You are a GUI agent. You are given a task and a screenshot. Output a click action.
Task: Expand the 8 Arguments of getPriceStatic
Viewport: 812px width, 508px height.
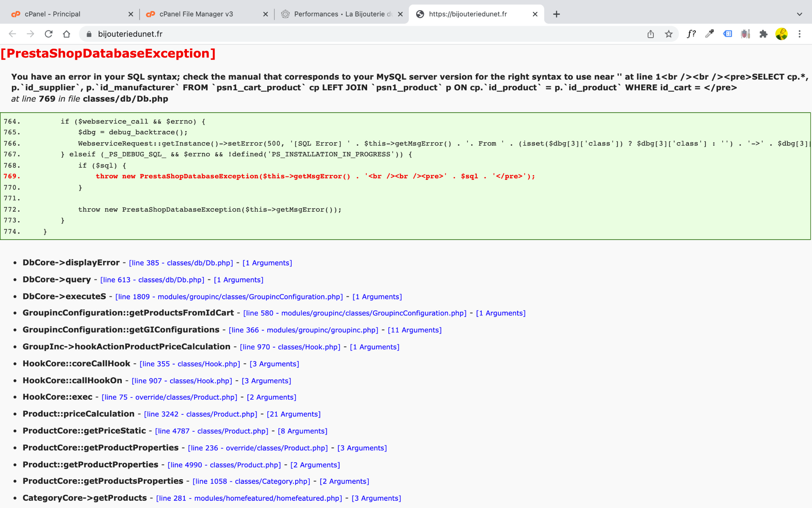(x=302, y=431)
